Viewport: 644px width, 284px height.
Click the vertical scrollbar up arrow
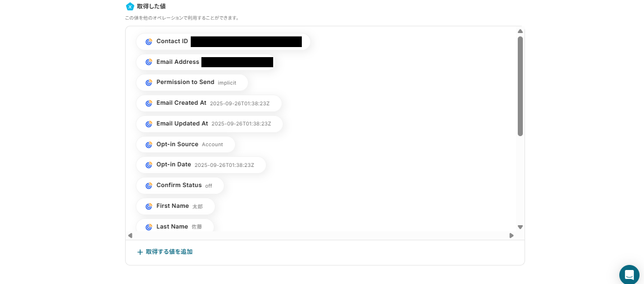pyautogui.click(x=520, y=31)
